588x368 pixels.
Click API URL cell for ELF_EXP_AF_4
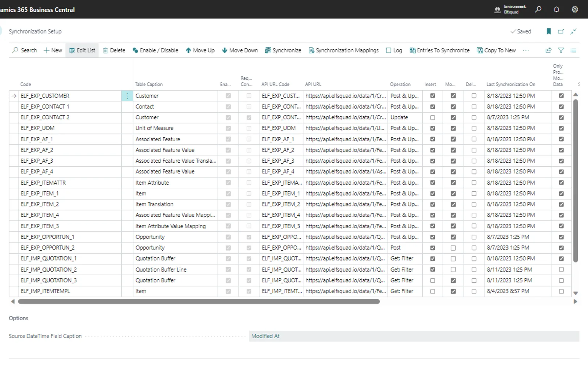pos(345,171)
